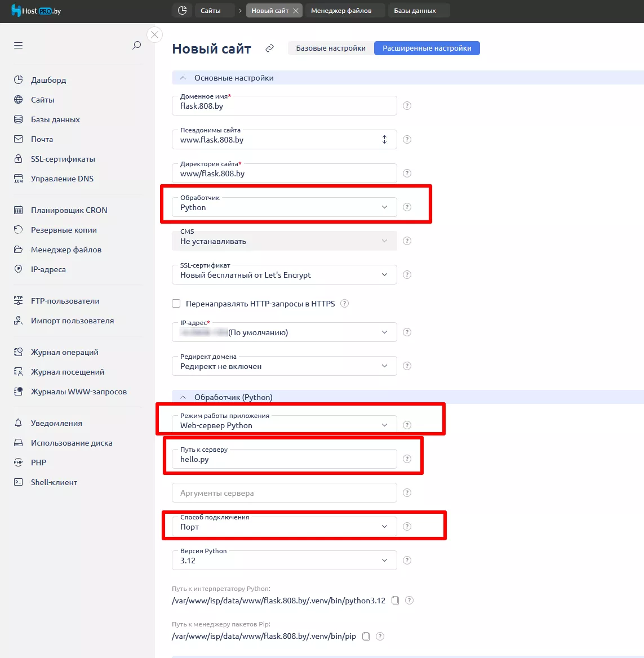
Task: Click the Путь к серверу field
Action: click(x=284, y=459)
